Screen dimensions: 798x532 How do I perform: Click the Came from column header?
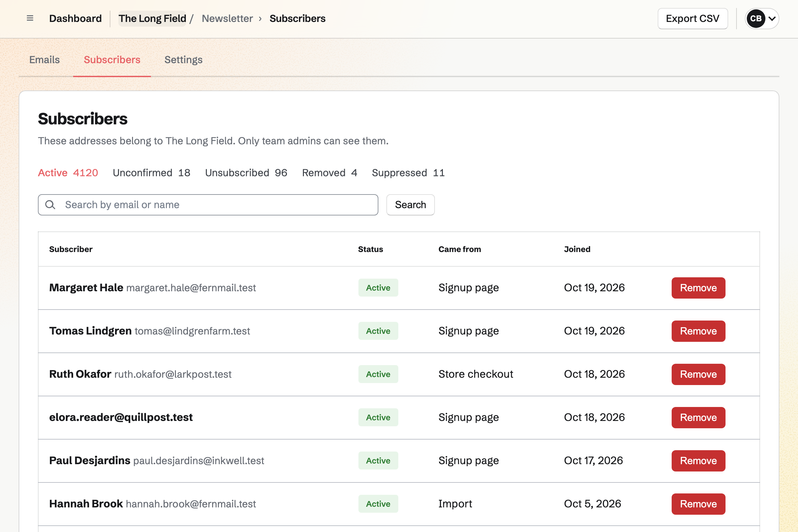pyautogui.click(x=460, y=249)
